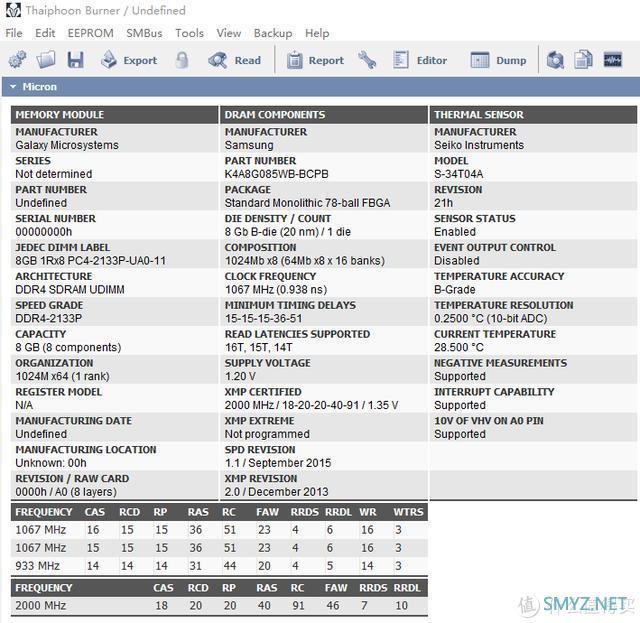Click Samsung DRAM manufacturer value
The image size is (640, 623).
[x=249, y=145]
